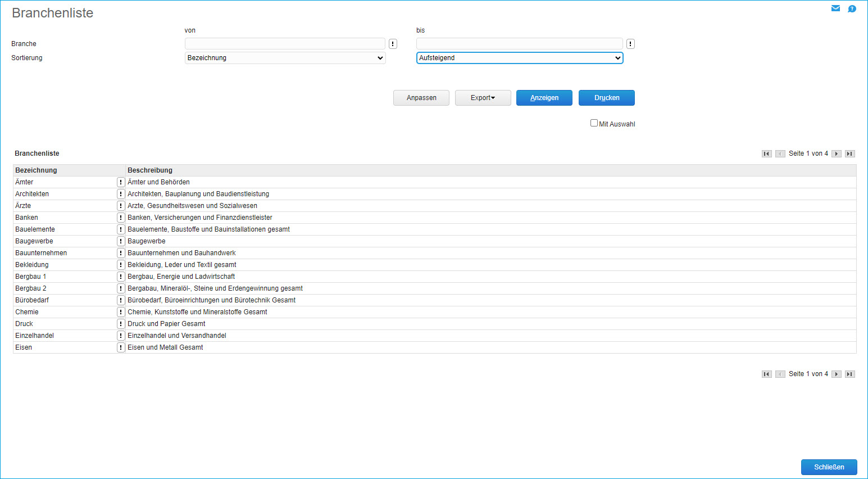Open the Aufsteigend sort order dropdown

tap(519, 58)
